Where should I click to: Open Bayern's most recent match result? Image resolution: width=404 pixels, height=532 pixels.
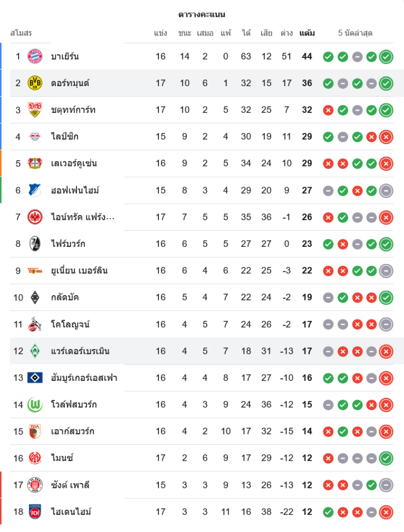click(386, 56)
